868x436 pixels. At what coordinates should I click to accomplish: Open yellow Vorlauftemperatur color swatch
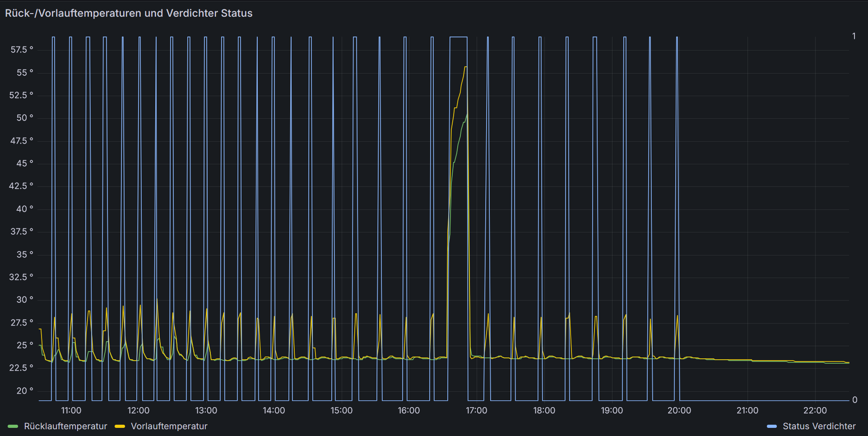click(120, 426)
